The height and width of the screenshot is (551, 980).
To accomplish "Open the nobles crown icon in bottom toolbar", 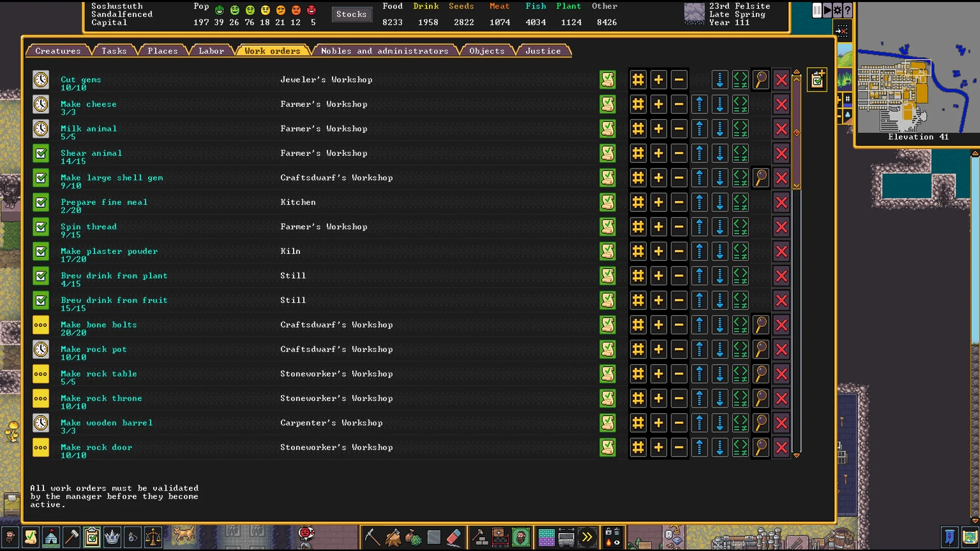I will [112, 537].
